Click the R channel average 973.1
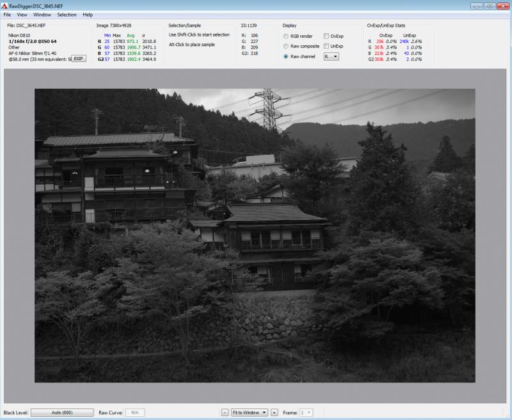This screenshot has width=512, height=420. 132,42
